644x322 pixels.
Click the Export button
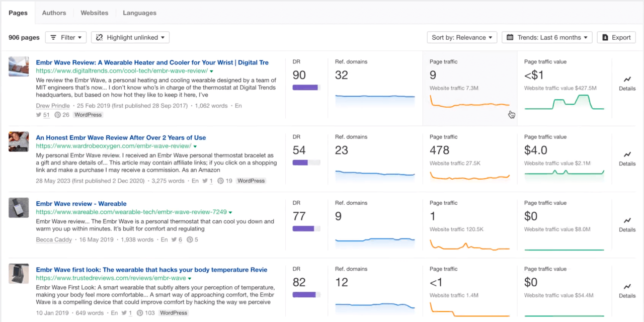click(x=616, y=37)
